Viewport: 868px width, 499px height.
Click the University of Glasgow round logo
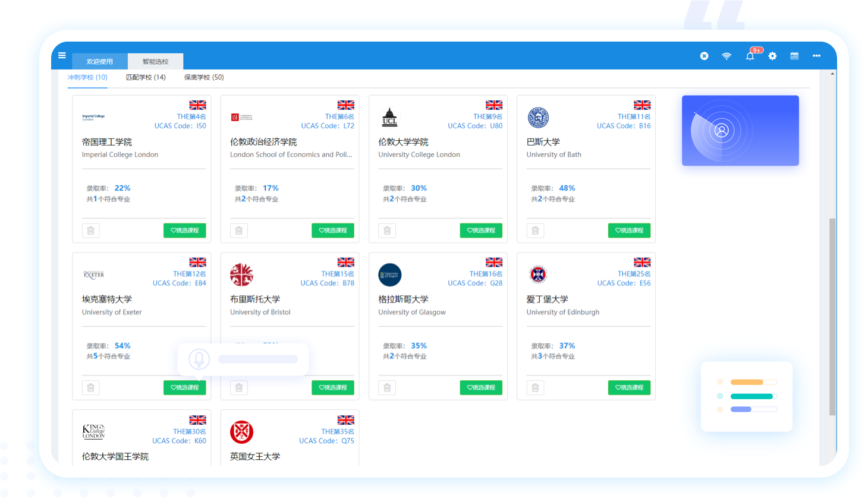(x=390, y=275)
